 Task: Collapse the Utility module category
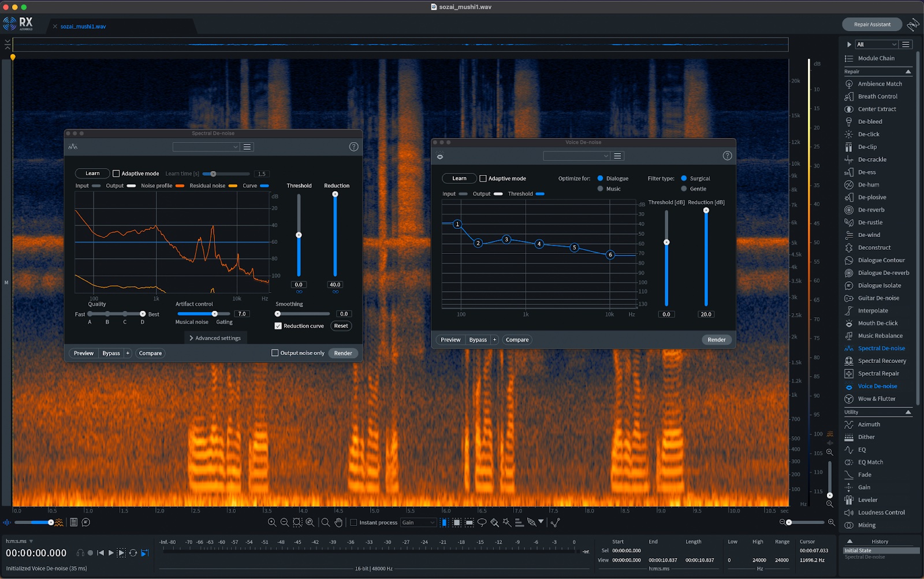[908, 412]
